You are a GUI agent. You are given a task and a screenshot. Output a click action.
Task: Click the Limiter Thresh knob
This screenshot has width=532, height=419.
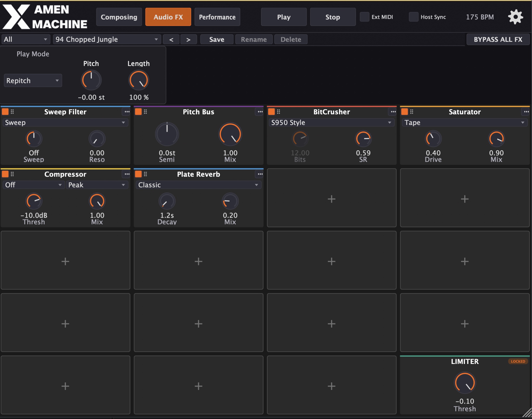[x=465, y=383]
